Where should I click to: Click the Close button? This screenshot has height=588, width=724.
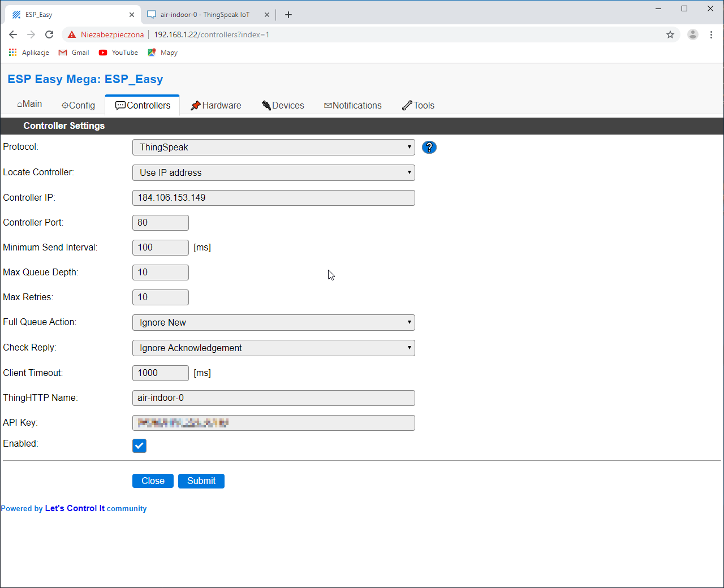153,481
